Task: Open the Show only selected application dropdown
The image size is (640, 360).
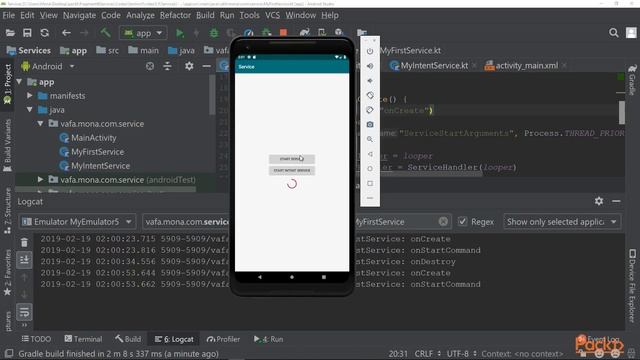Action: pos(562,222)
